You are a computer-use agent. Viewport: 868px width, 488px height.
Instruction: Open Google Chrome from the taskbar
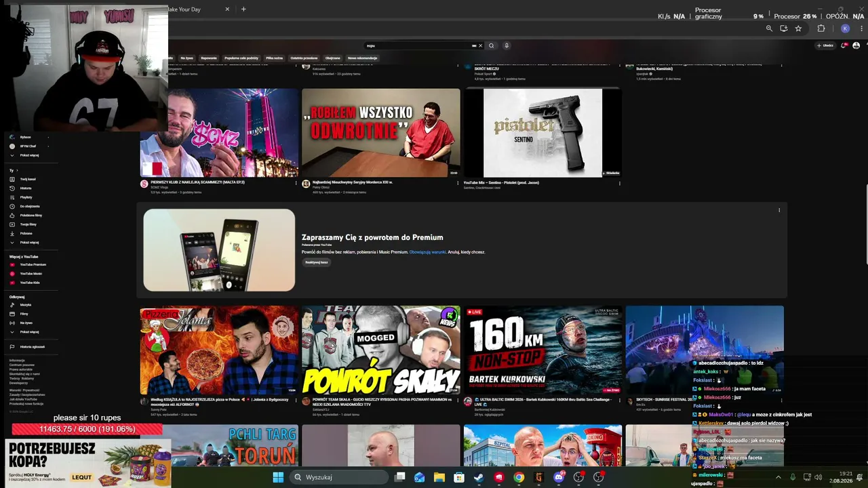click(519, 477)
